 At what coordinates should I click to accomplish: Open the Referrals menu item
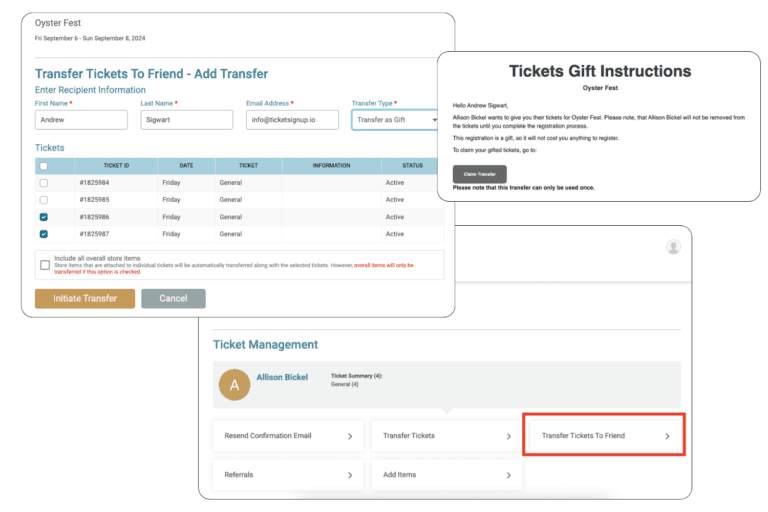click(287, 475)
